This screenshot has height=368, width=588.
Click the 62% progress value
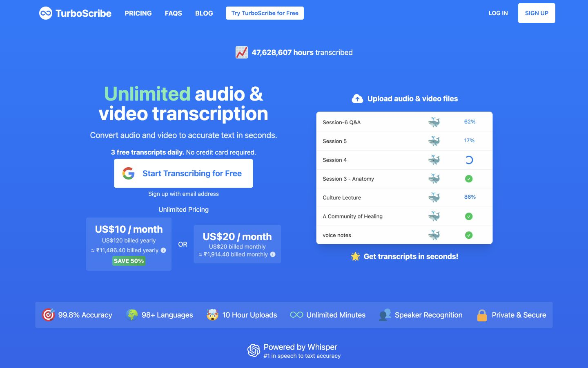click(x=470, y=122)
